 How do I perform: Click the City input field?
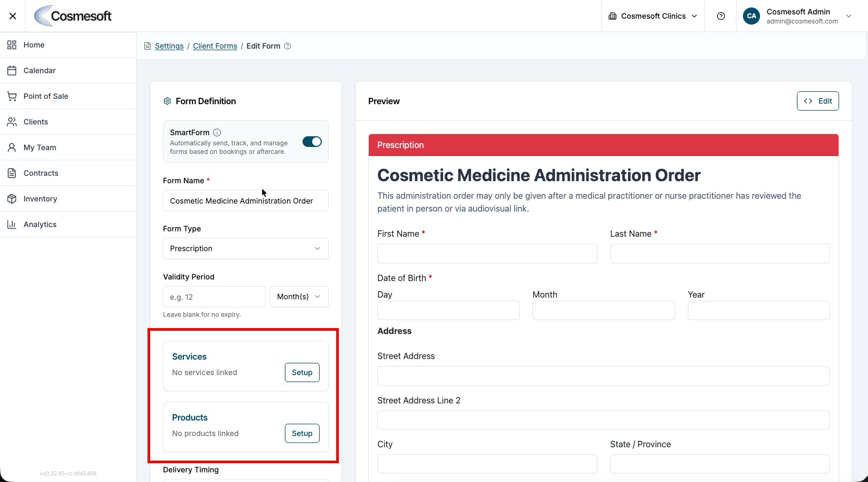click(x=487, y=464)
